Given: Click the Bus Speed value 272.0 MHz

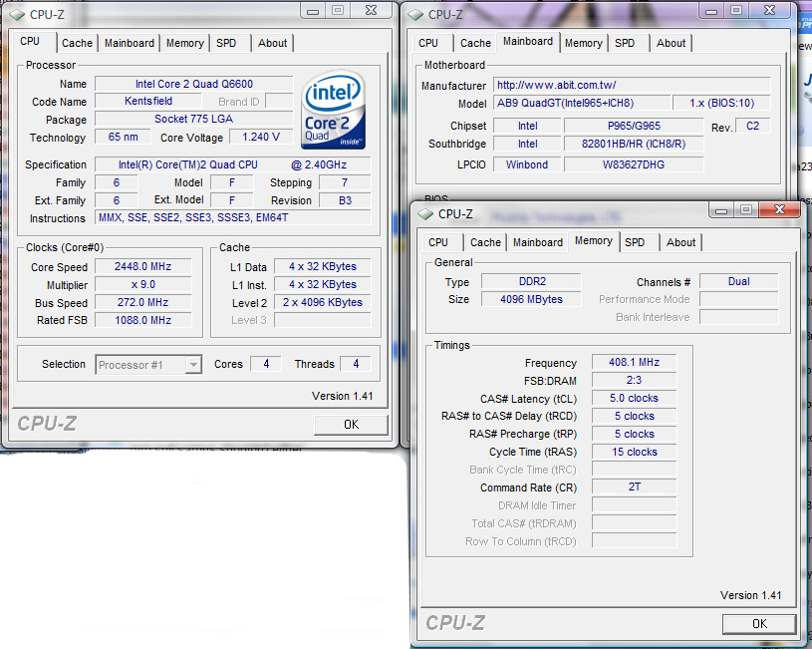Looking at the screenshot, I should (142, 302).
